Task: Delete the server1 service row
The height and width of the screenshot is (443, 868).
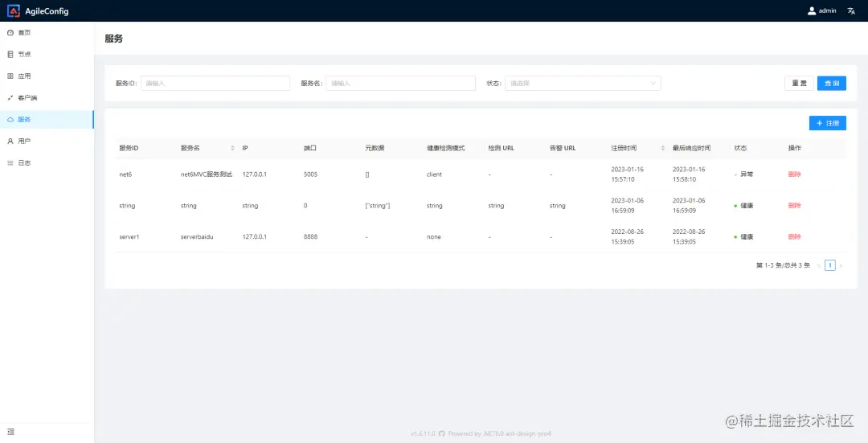Action: [x=794, y=236]
